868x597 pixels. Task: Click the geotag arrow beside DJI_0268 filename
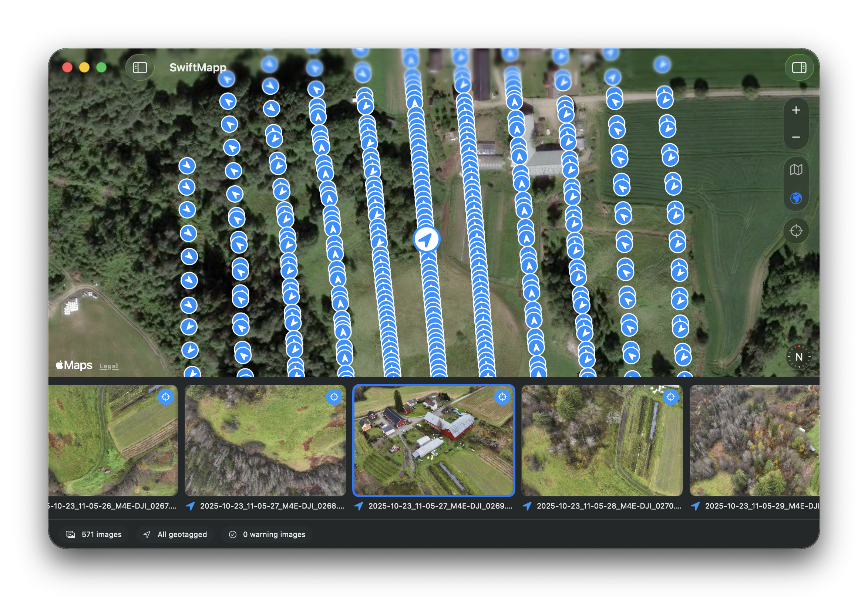(191, 506)
